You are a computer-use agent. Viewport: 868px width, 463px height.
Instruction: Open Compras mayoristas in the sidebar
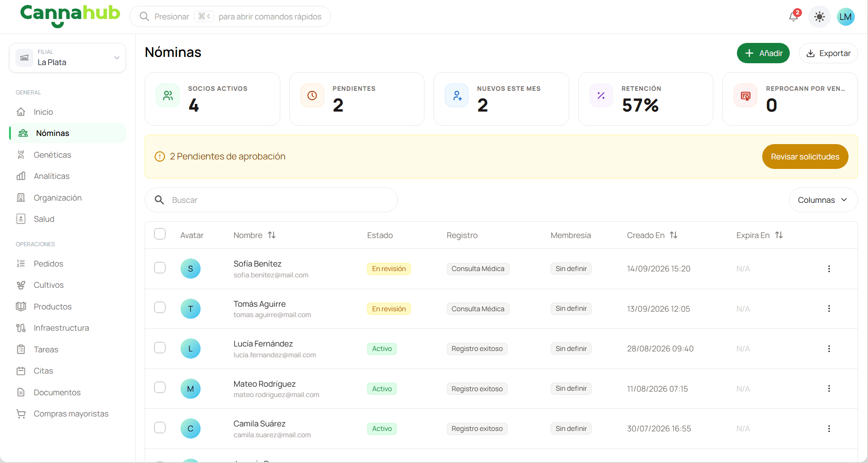[67, 414]
